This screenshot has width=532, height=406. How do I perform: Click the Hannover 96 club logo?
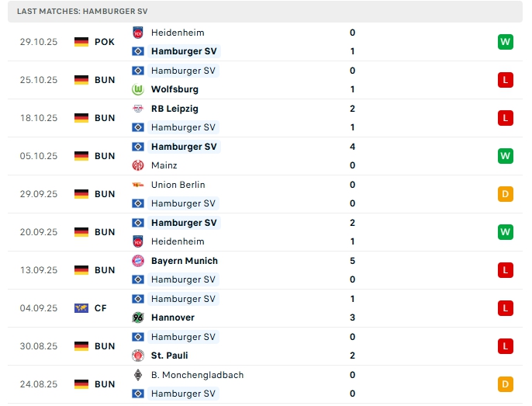[x=138, y=318]
